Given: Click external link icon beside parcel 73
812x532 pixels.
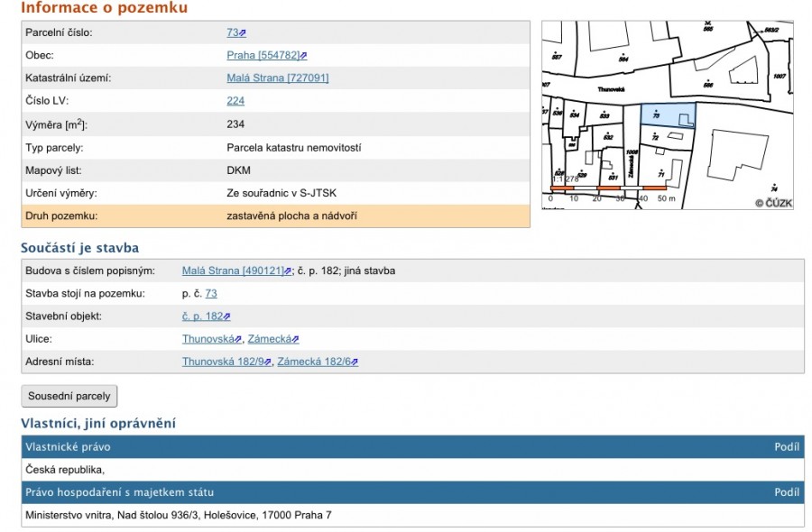Looking at the screenshot, I should [x=243, y=33].
